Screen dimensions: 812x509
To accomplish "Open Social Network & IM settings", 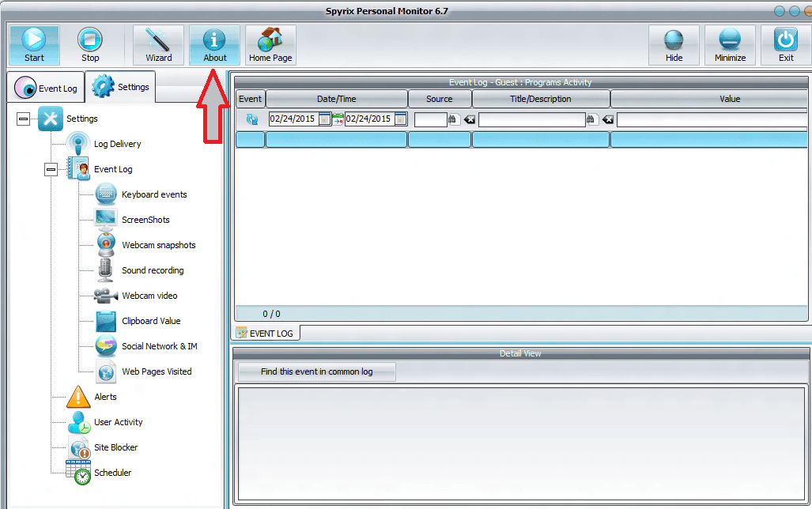I will (160, 346).
